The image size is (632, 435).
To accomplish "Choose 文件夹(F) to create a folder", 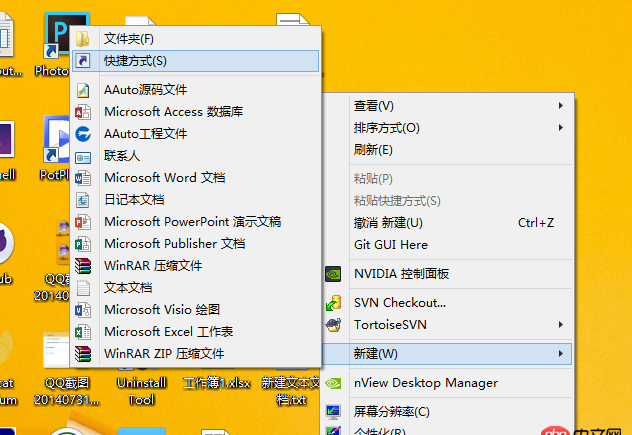I will pos(195,39).
